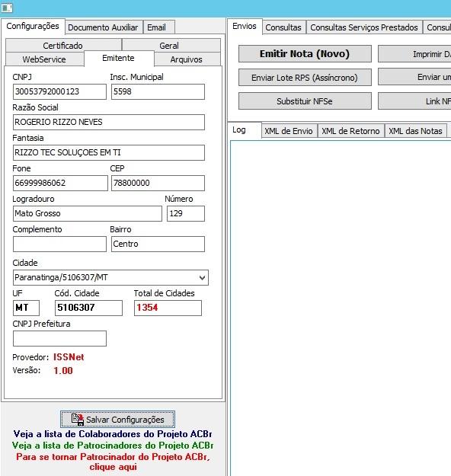Click the Salvar Configurações button
The width and height of the screenshot is (451, 476).
[x=117, y=419]
